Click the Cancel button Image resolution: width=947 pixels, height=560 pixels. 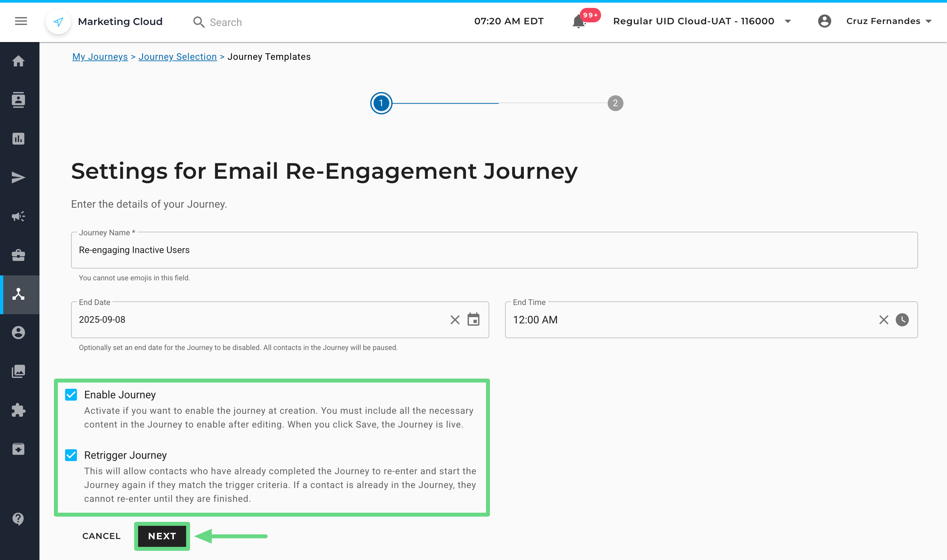pos(101,536)
